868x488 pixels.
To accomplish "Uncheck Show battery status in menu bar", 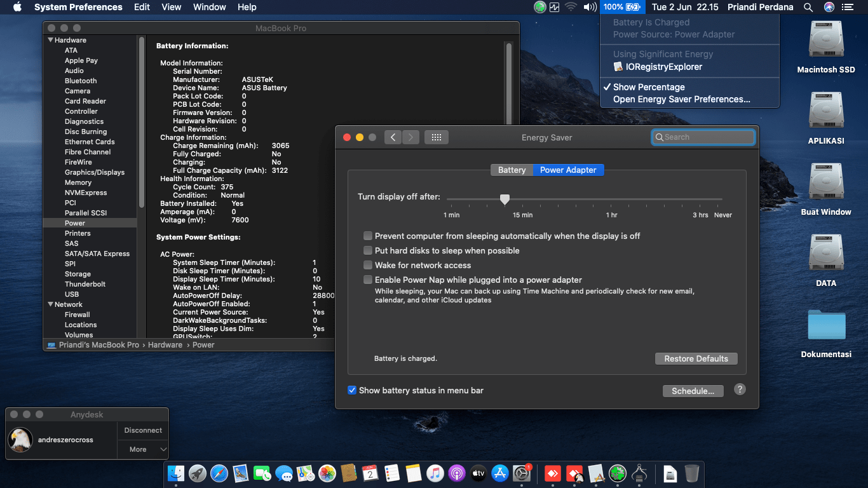I will [x=352, y=390].
